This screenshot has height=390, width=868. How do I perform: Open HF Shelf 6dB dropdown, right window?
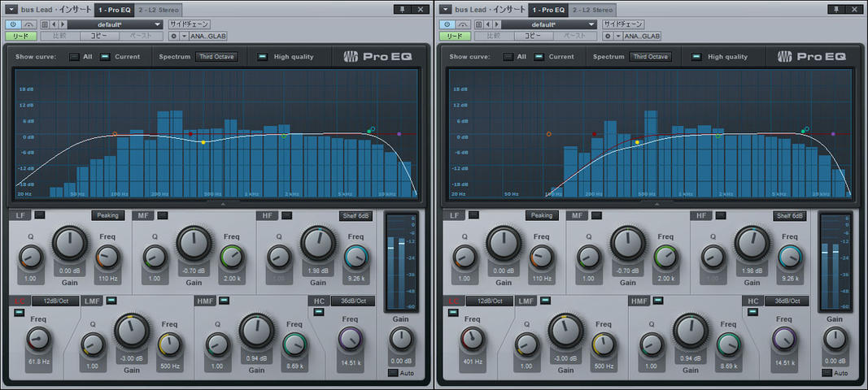click(790, 215)
